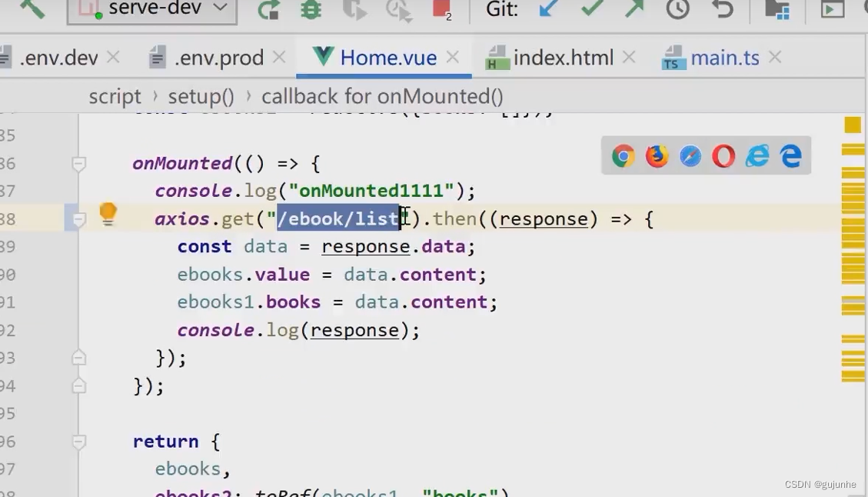Switch to the .env.prod tab
Viewport: 868px width, 497px height.
coord(218,58)
